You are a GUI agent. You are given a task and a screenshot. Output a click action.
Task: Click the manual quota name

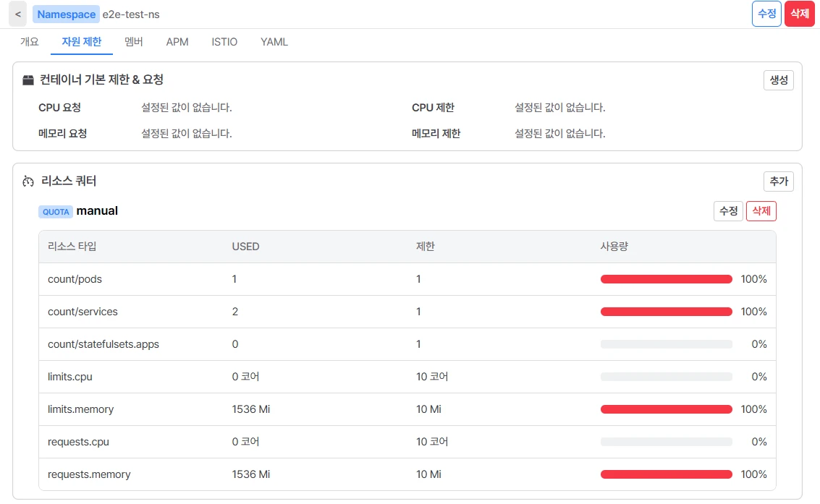[x=97, y=211]
